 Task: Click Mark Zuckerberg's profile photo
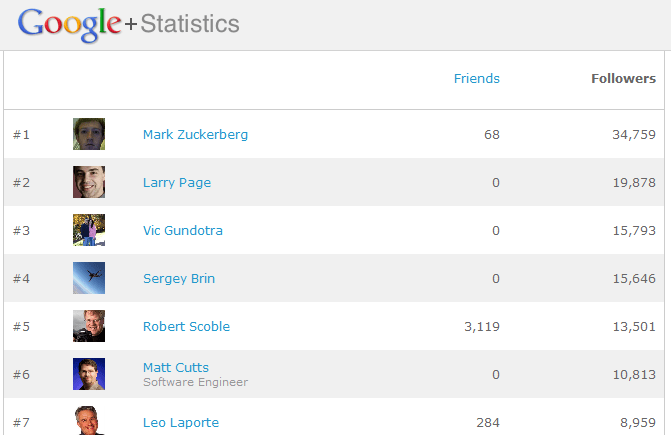(x=89, y=134)
